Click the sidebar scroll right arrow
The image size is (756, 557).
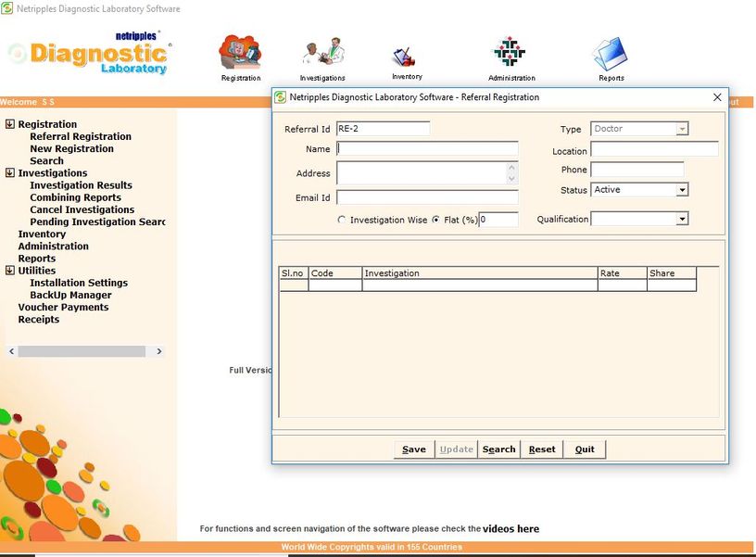[x=159, y=351]
